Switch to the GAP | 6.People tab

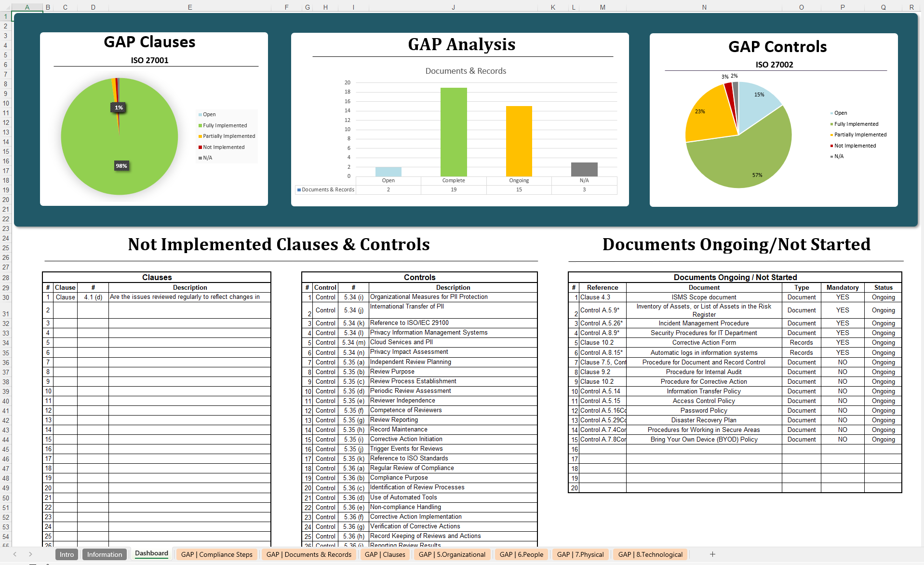coord(521,554)
